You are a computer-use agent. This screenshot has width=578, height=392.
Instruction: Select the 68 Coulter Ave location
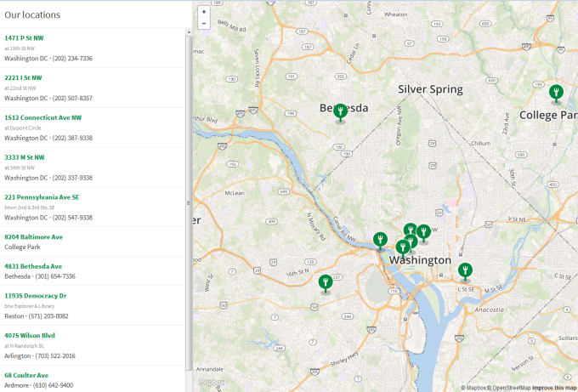(26, 375)
